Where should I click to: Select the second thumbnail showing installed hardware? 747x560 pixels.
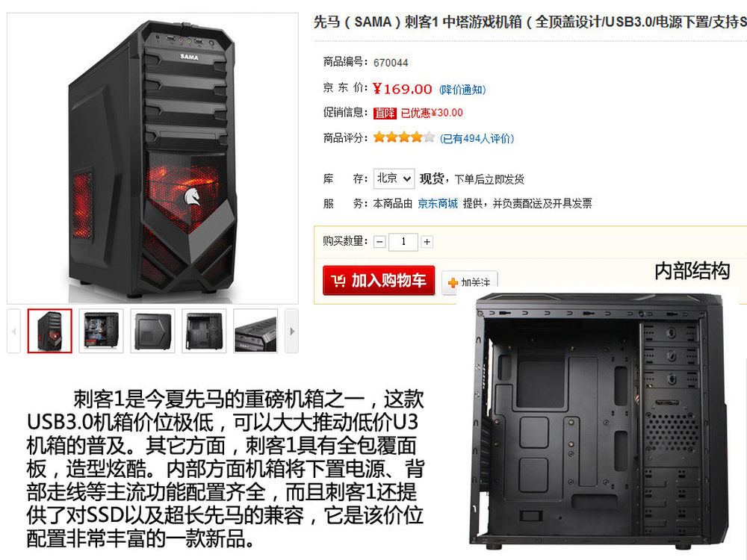pyautogui.click(x=101, y=331)
